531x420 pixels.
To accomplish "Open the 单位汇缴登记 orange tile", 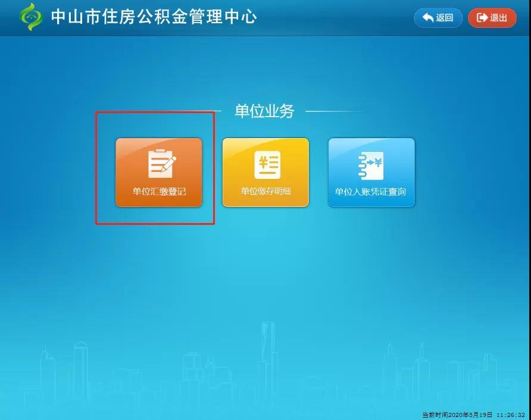I will pyautogui.click(x=159, y=173).
